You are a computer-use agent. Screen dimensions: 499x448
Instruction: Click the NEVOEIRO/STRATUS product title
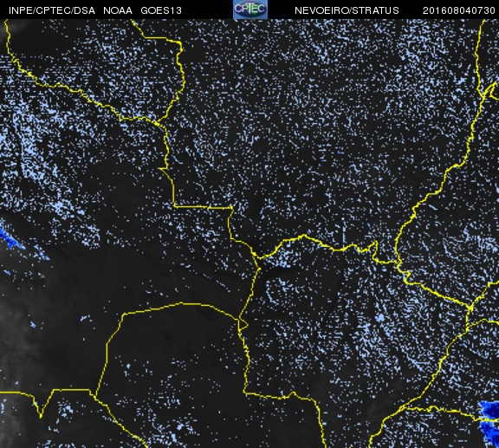(347, 10)
